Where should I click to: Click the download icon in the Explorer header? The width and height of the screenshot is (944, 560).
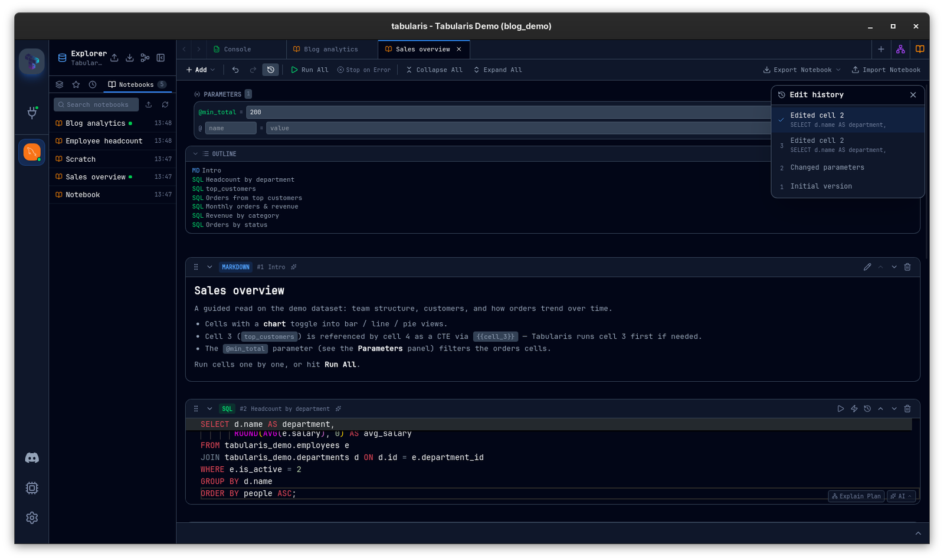click(130, 58)
